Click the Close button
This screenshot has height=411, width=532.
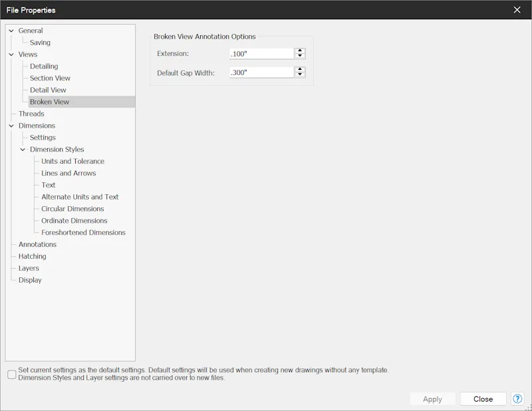coord(483,399)
